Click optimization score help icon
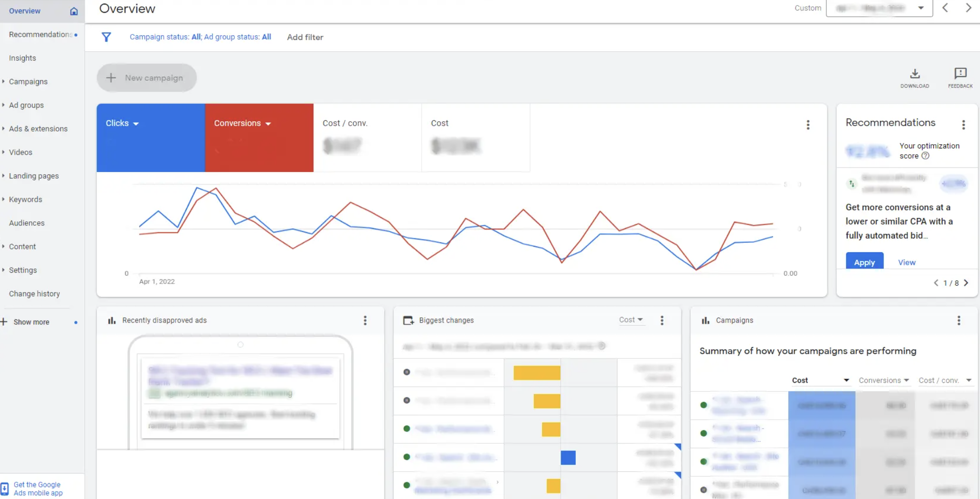This screenshot has width=980, height=499. tap(926, 156)
